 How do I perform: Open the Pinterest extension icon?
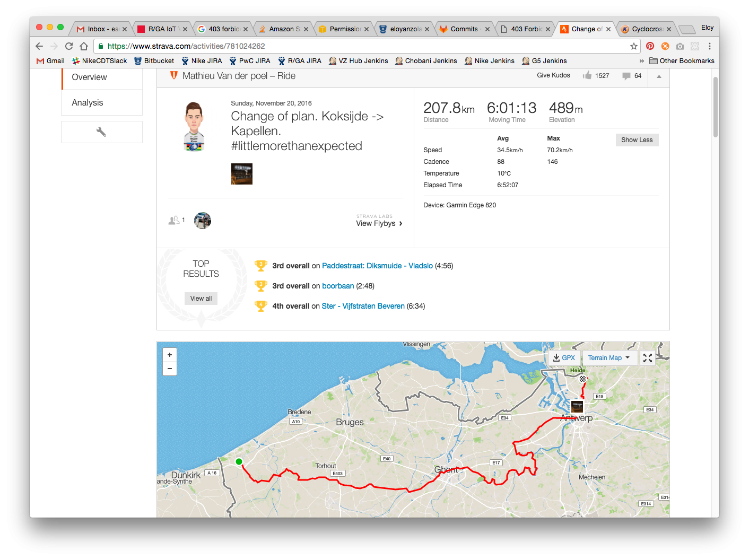(x=650, y=46)
